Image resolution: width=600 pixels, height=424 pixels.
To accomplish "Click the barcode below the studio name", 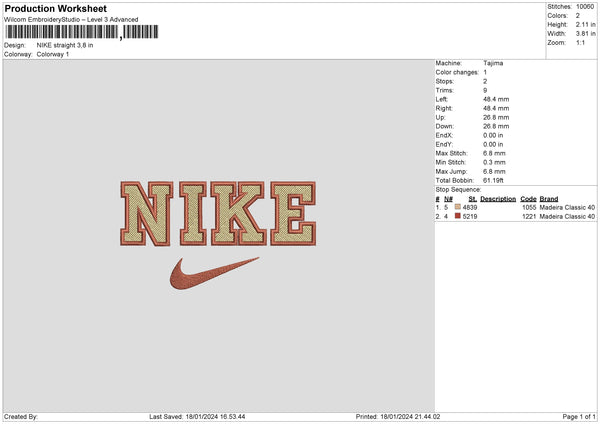I will tap(82, 32).
